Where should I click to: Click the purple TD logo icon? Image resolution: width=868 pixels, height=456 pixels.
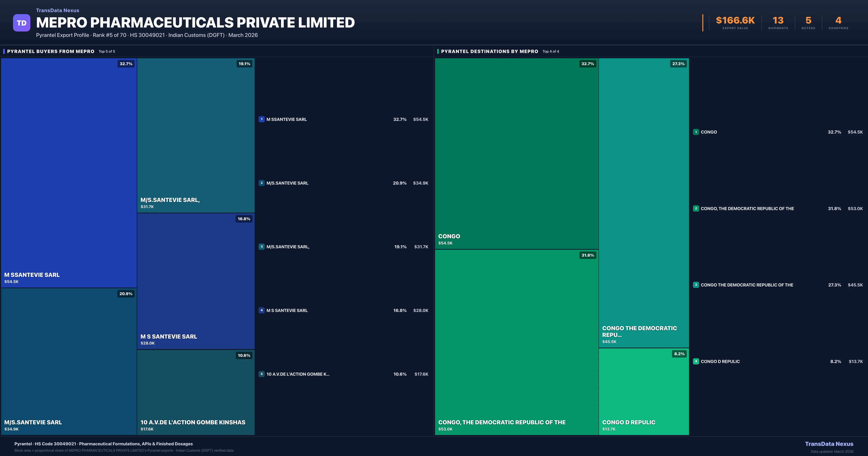(22, 23)
